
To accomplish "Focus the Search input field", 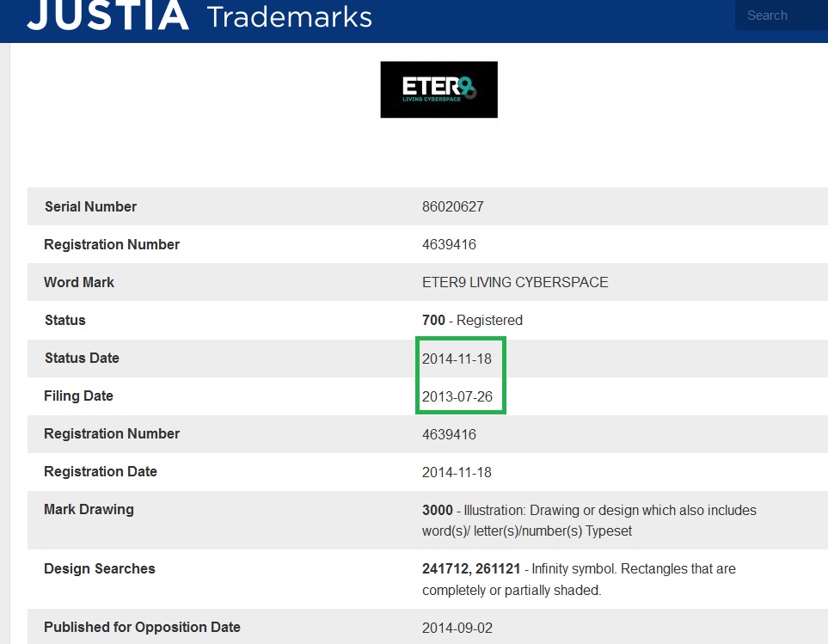I will pos(782,15).
